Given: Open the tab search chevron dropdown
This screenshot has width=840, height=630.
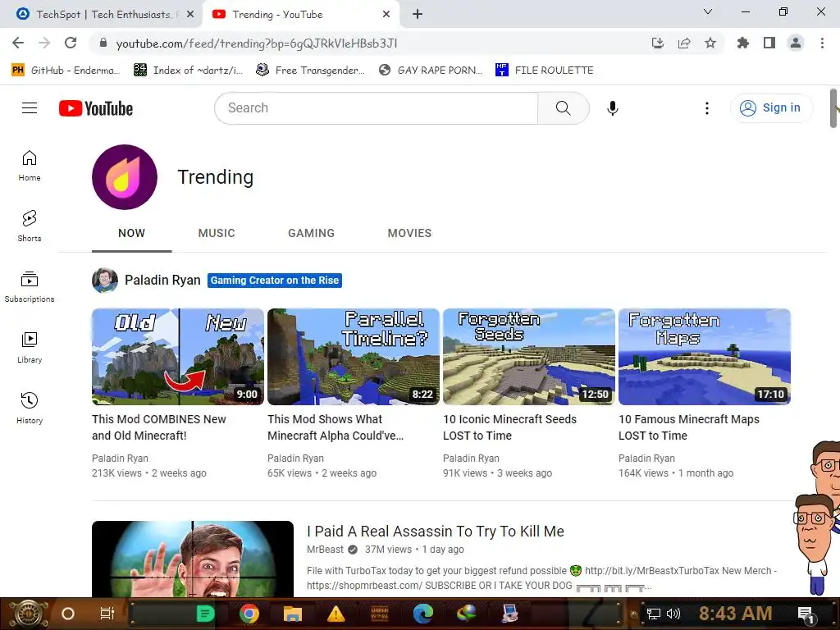Looking at the screenshot, I should pyautogui.click(x=708, y=11).
